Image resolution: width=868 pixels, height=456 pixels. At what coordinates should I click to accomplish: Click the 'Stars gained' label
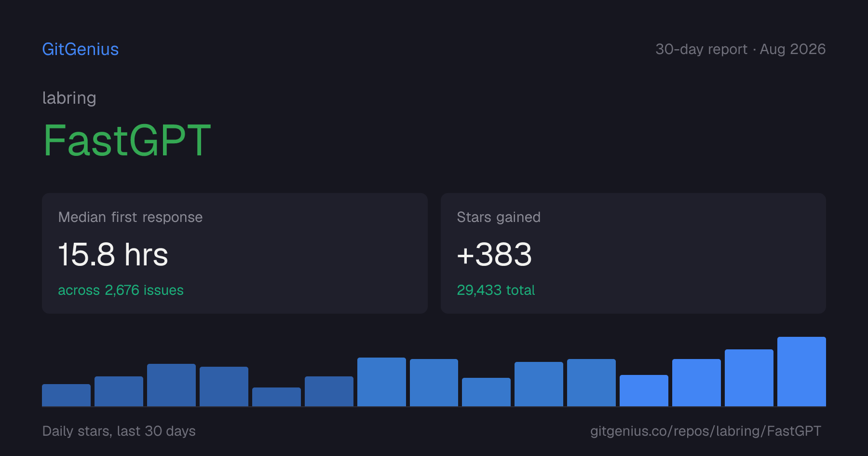(x=499, y=217)
